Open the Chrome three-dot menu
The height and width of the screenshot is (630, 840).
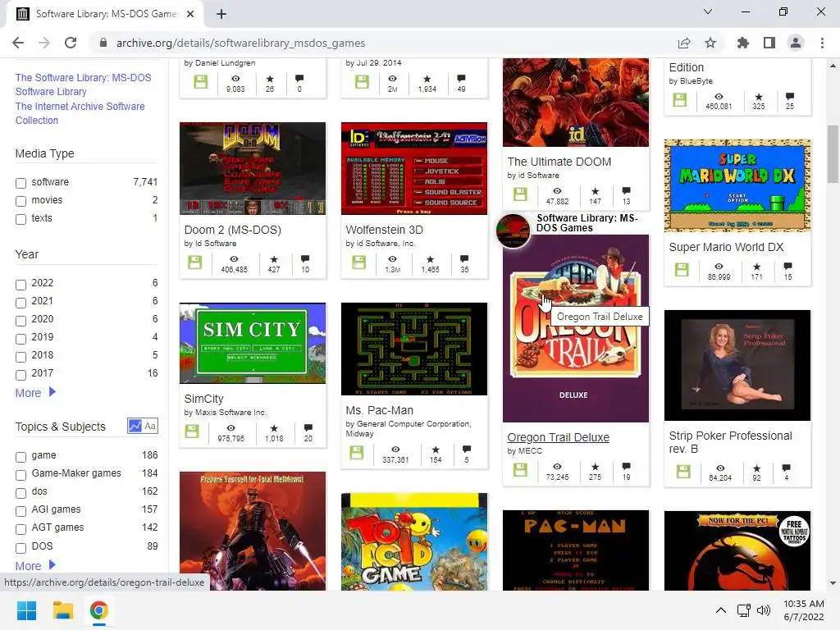coord(822,43)
